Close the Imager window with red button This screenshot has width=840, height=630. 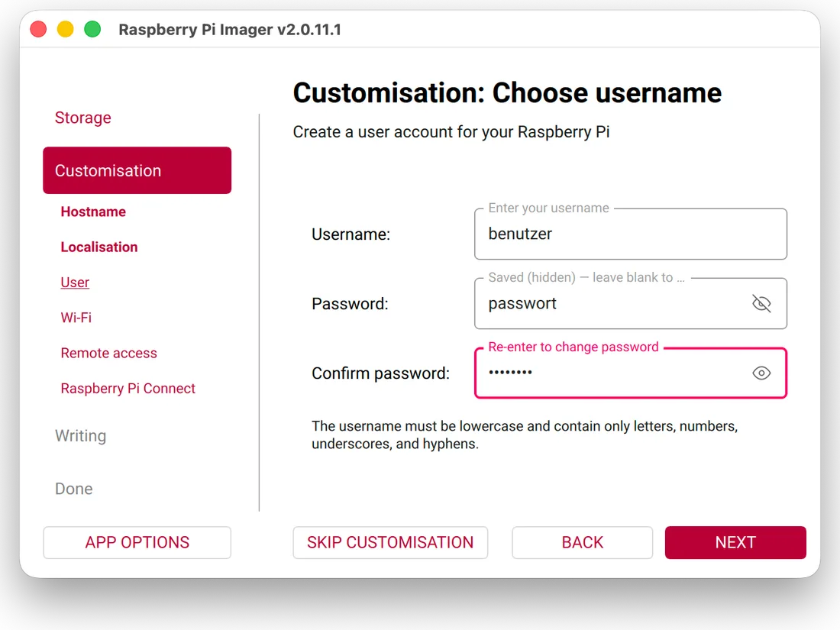coord(39,29)
